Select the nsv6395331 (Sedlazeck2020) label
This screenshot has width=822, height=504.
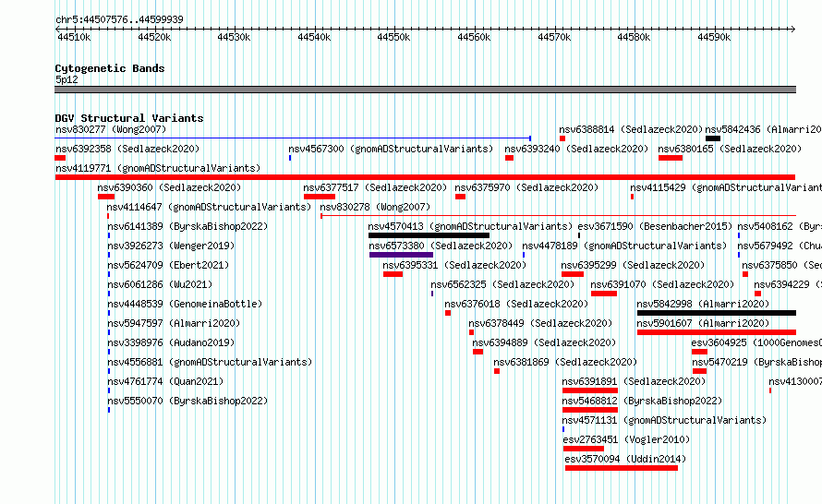coord(454,265)
